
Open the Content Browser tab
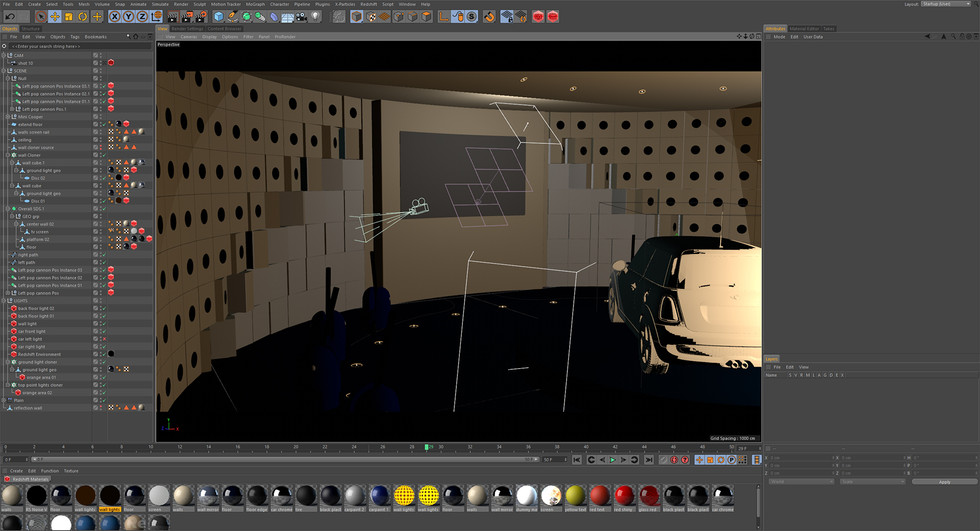point(224,29)
